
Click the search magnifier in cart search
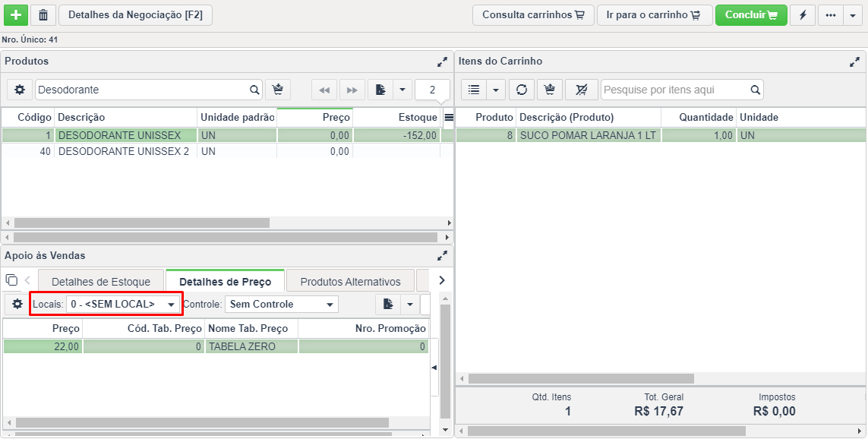756,90
